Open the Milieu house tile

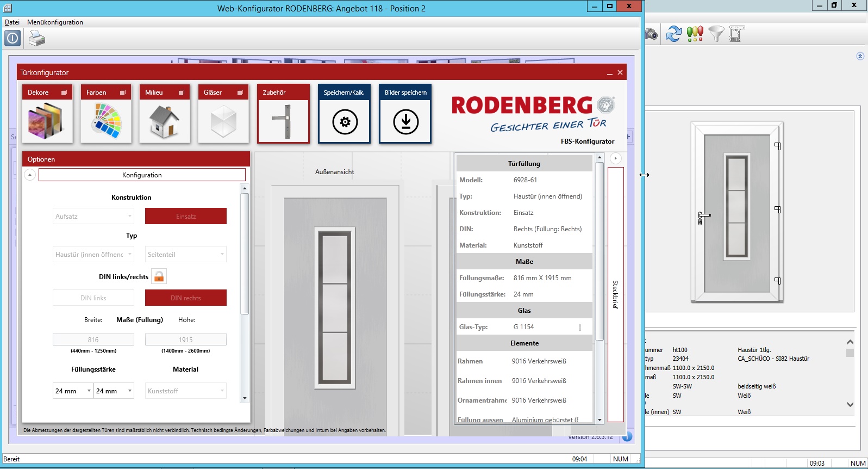(x=165, y=114)
